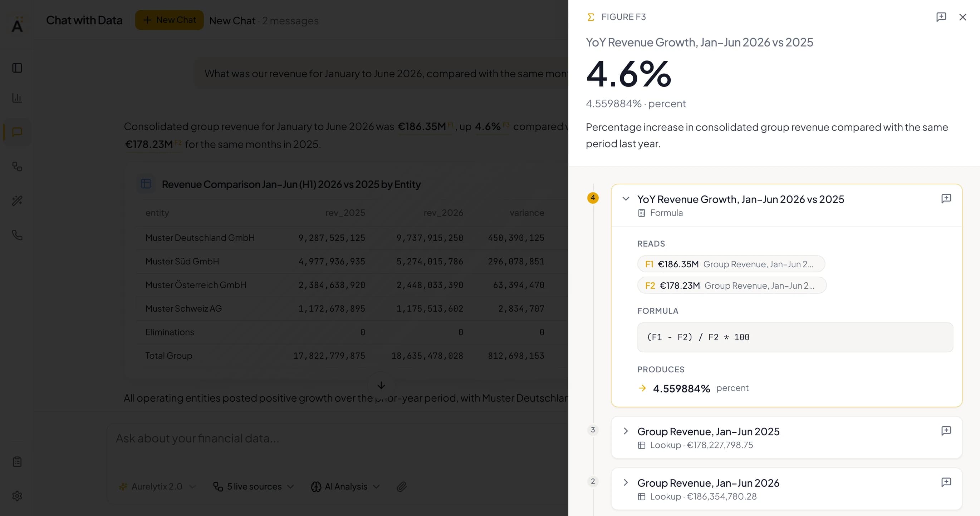Click the Chat with Data title

point(84,20)
